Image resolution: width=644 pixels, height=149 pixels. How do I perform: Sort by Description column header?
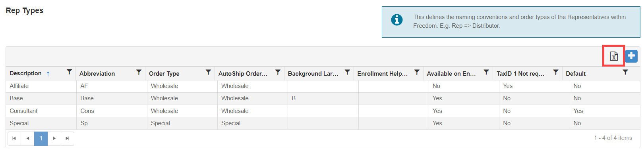coord(25,73)
